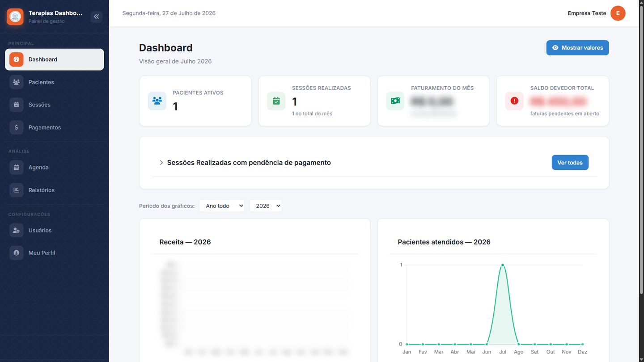This screenshot has height=362, width=644.
Task: Click the Pacientes Ativos card icon
Action: 157,101
